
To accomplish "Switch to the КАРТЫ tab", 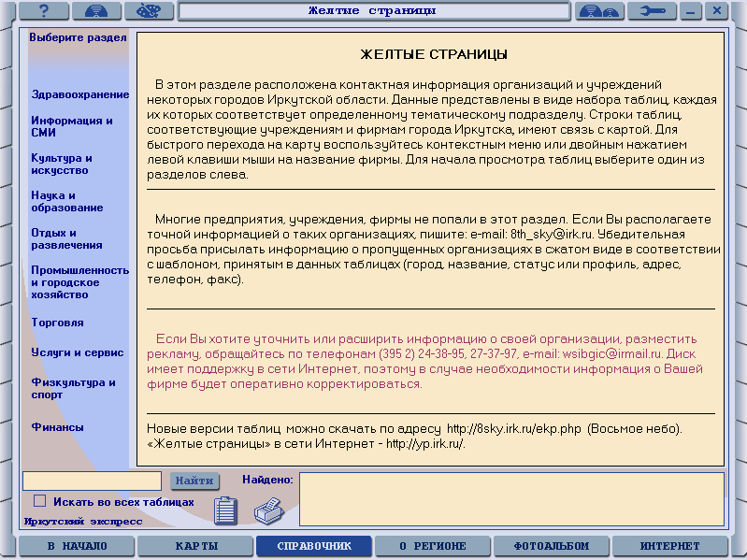I will click(195, 546).
